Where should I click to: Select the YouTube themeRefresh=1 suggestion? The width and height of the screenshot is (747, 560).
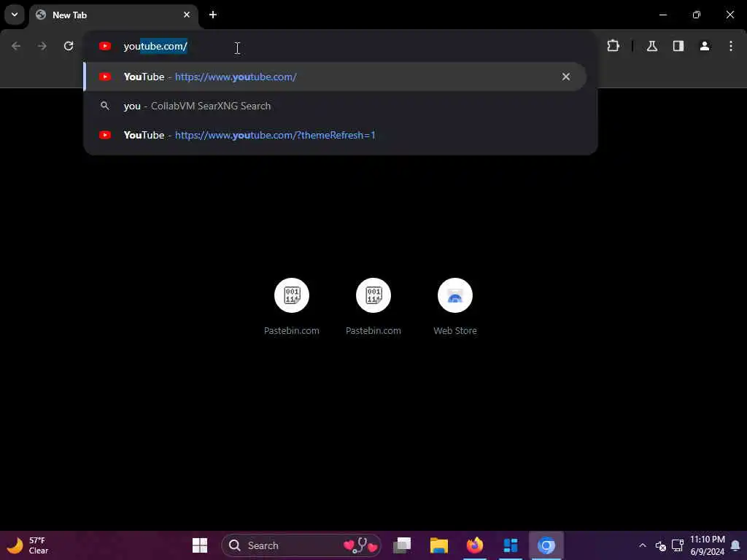(334, 135)
